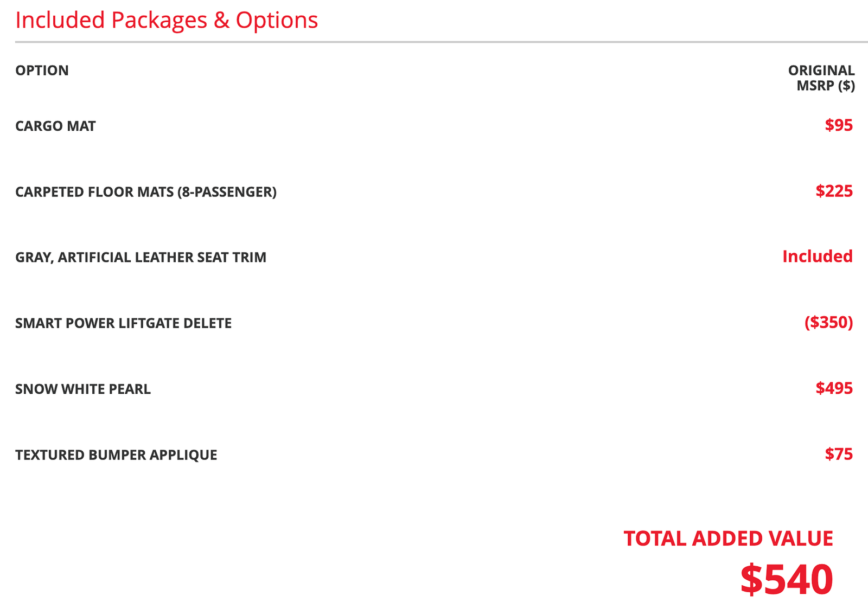
Task: Click the ($350) liftgate delete credit
Action: click(829, 323)
